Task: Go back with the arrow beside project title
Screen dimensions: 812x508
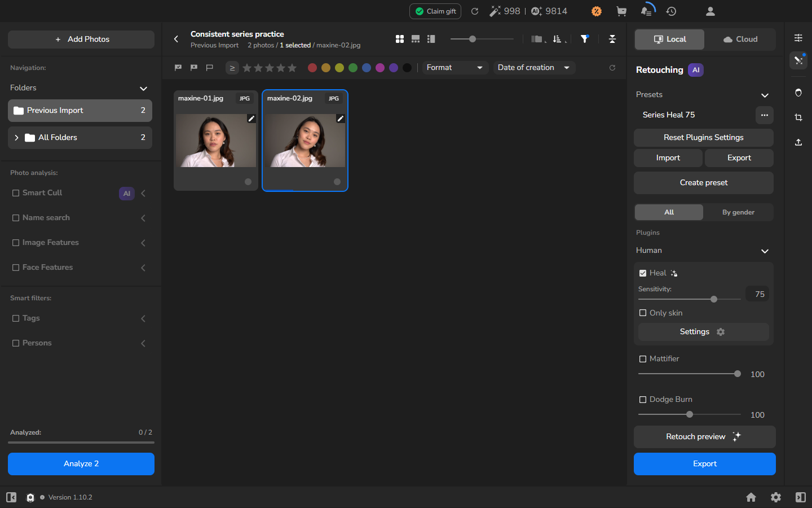Action: click(x=176, y=39)
